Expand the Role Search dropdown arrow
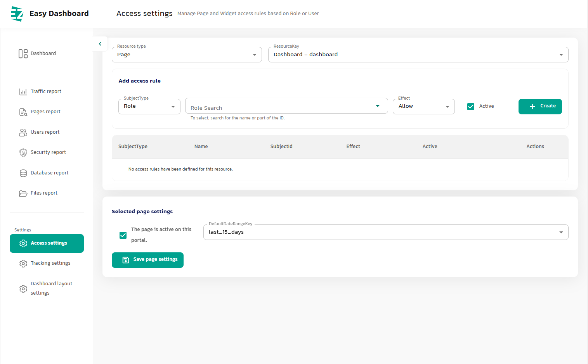Viewport: 588px width, 364px height. [x=377, y=106]
